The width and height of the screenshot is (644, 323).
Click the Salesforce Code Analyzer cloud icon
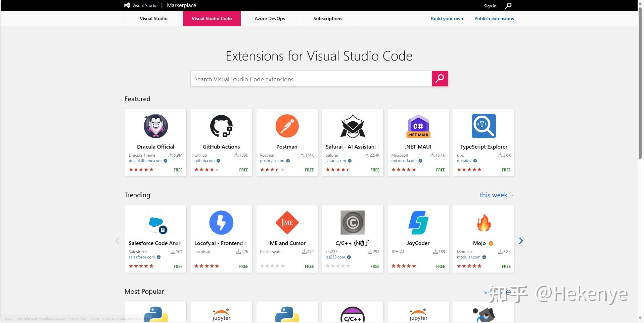[x=155, y=222]
